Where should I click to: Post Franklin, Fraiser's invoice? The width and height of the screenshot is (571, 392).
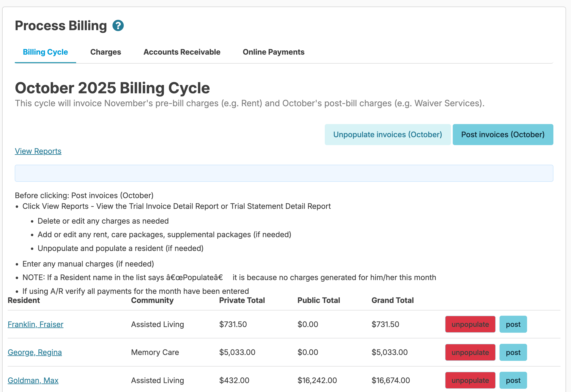513,324
